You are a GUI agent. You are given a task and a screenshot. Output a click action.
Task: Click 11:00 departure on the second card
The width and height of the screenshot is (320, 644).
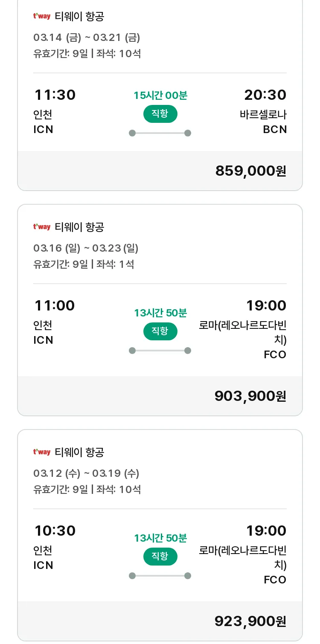54,305
